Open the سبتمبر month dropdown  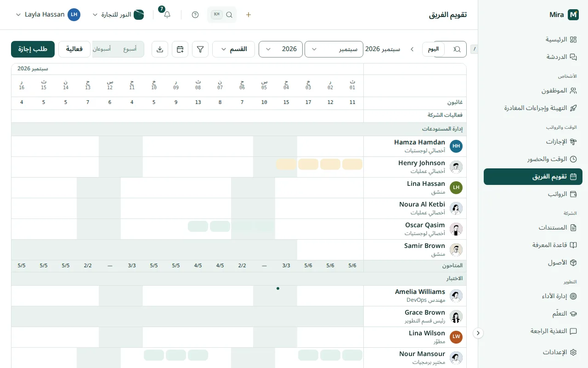tap(334, 49)
